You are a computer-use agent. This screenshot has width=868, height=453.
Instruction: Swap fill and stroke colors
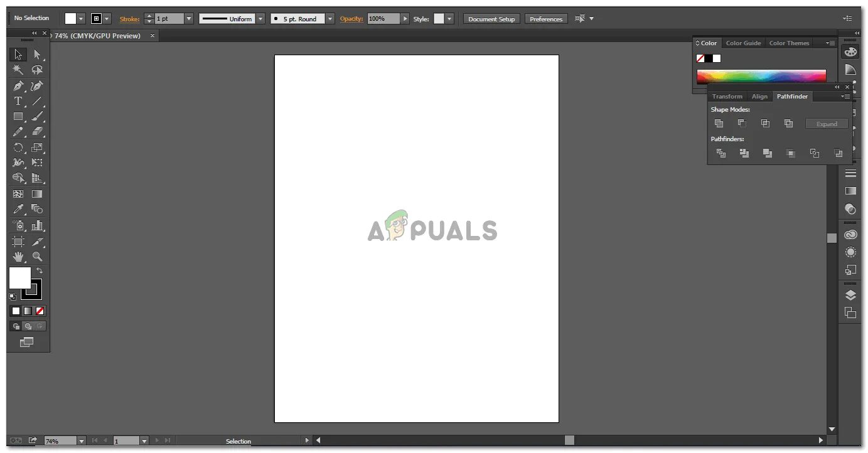(x=39, y=270)
